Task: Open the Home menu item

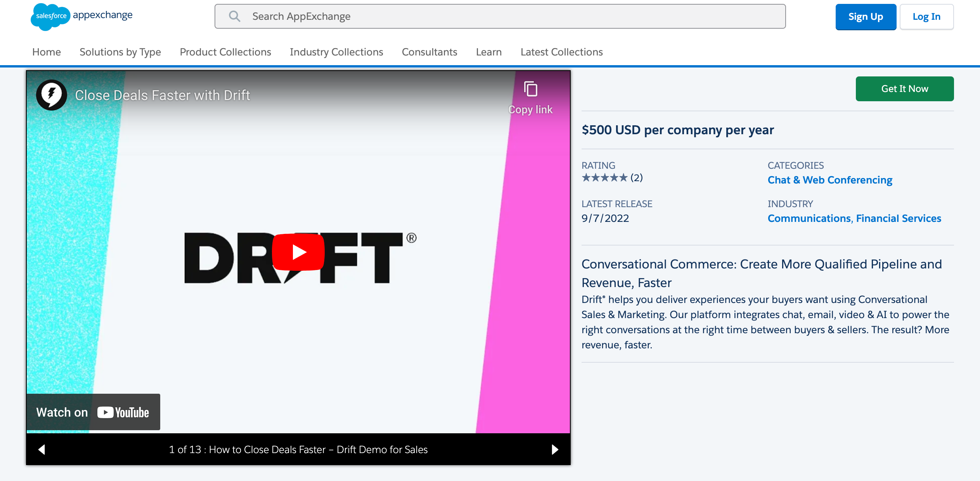Action: (47, 52)
